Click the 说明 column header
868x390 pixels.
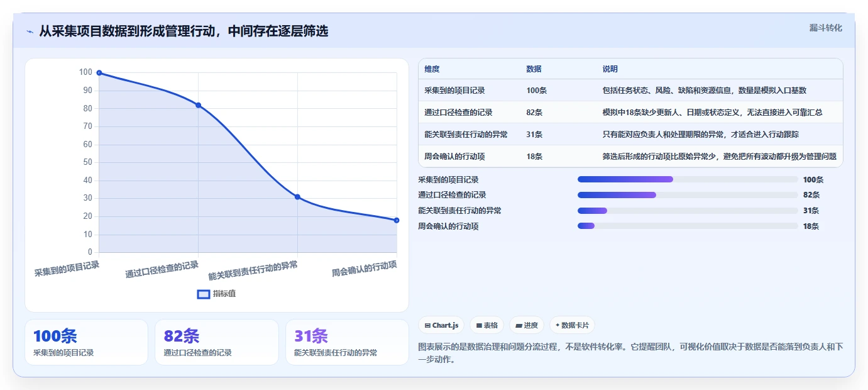coord(610,69)
